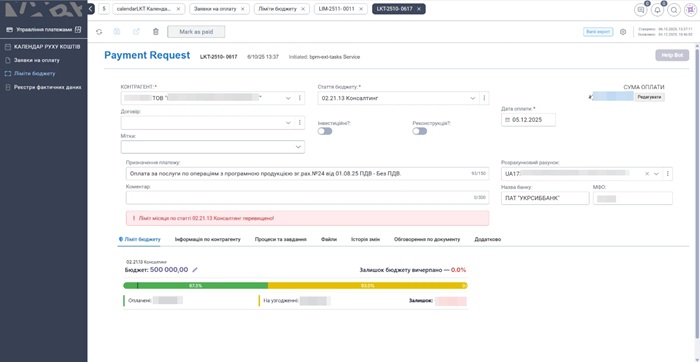Click the Mark as paid button
Viewport: 700px width, 362px height.
[x=196, y=32]
